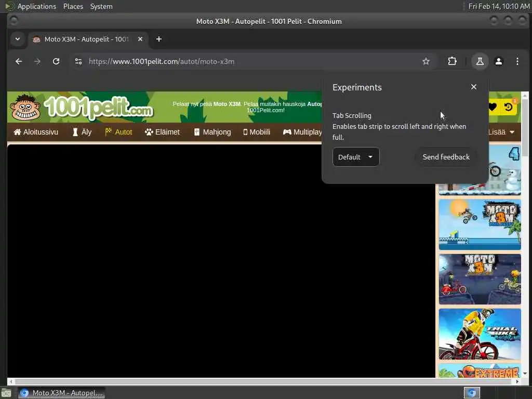
Task: Click the Experiments heading
Action: pyautogui.click(x=357, y=87)
